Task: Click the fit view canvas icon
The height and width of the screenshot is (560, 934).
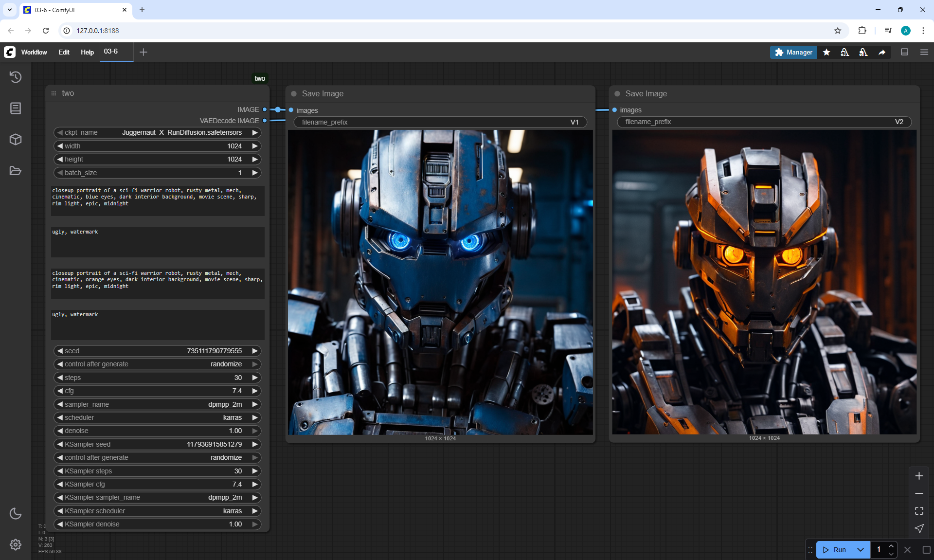Action: (919, 511)
